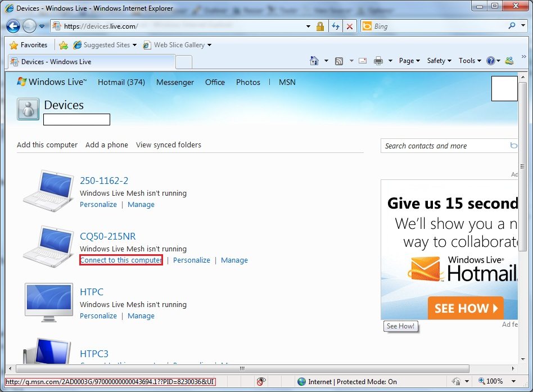The width and height of the screenshot is (533, 392).
Task: Open a new blank tab
Action: coord(184,62)
